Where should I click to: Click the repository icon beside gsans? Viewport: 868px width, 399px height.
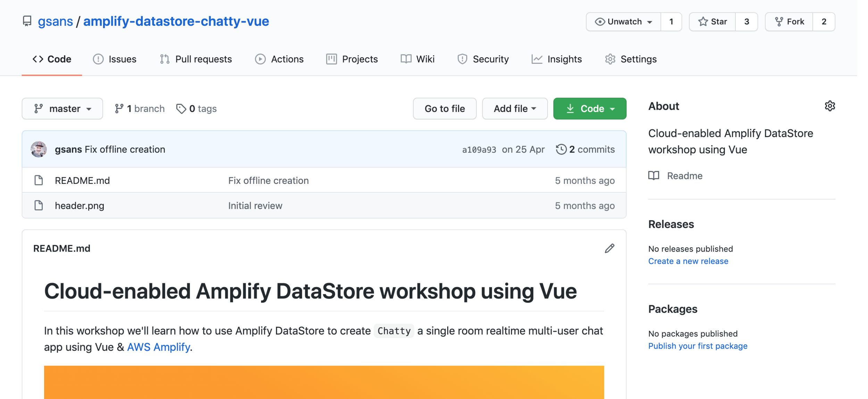pos(27,21)
